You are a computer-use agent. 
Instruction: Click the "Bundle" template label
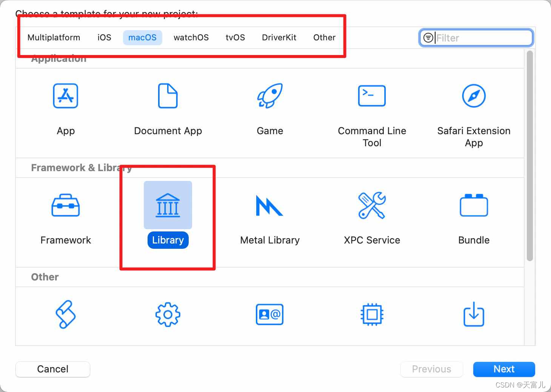click(474, 240)
